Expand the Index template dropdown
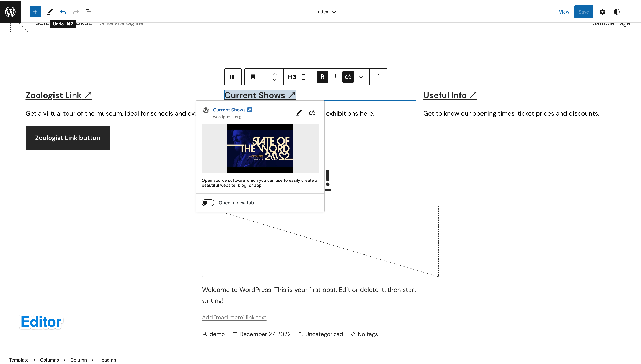Viewport: 641px width, 364px height. click(326, 12)
